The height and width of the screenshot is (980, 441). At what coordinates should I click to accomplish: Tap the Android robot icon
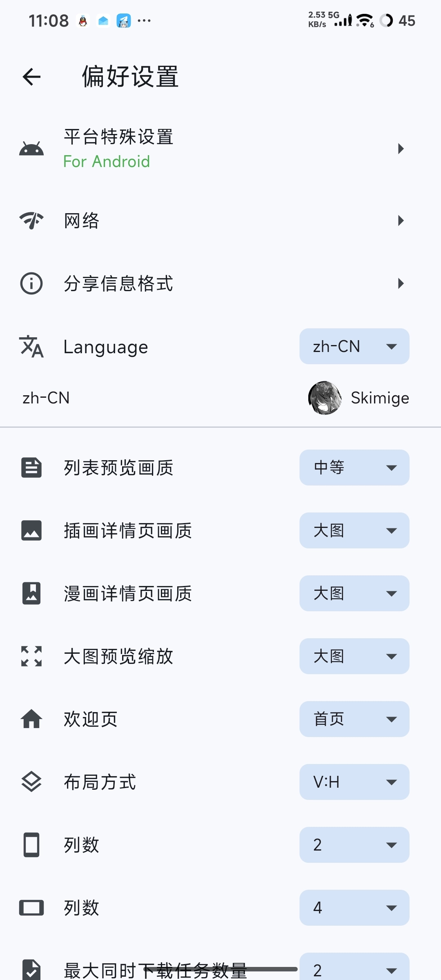[x=31, y=149]
